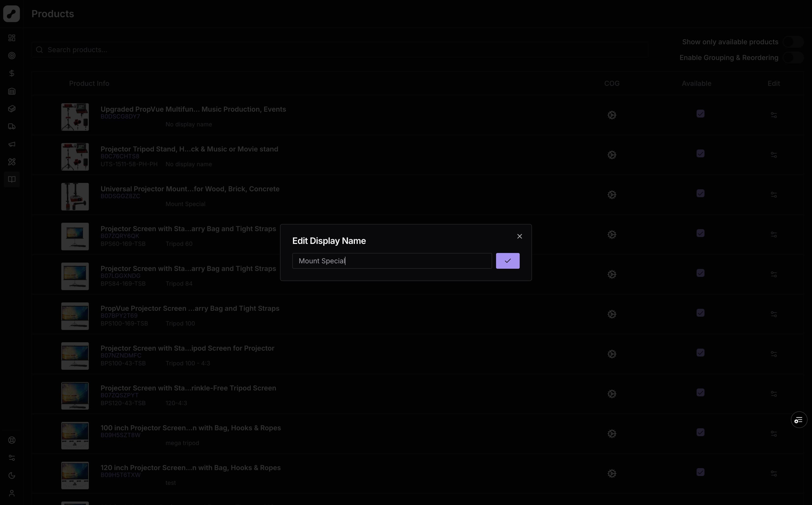Click the "Tripod 100 - 4:3" display name
812x505 pixels.
[188, 363]
